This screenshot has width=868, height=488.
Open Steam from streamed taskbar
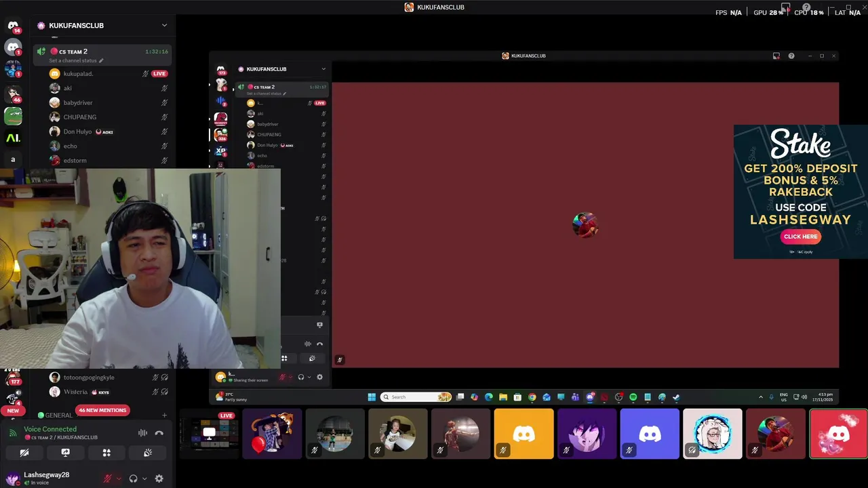click(676, 397)
